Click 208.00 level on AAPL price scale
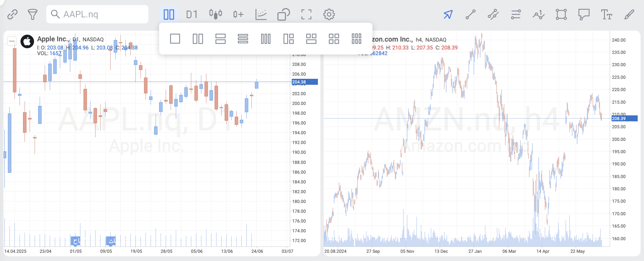The width and height of the screenshot is (644, 261). point(299,64)
